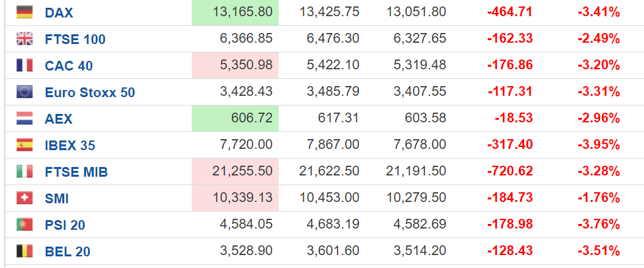Click the EU flag icon beside Euro Stoxx 50
Viewport: 644px width, 268px height.
coord(24,92)
